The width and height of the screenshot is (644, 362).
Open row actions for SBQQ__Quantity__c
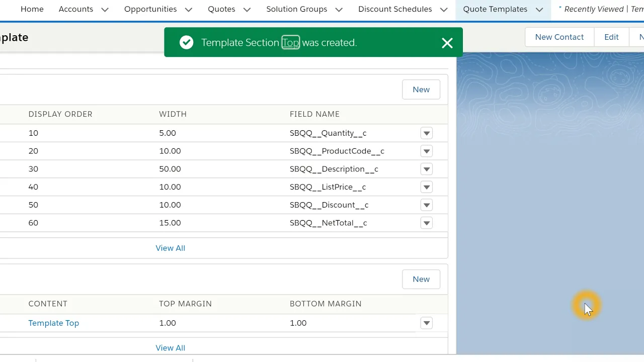pyautogui.click(x=427, y=133)
